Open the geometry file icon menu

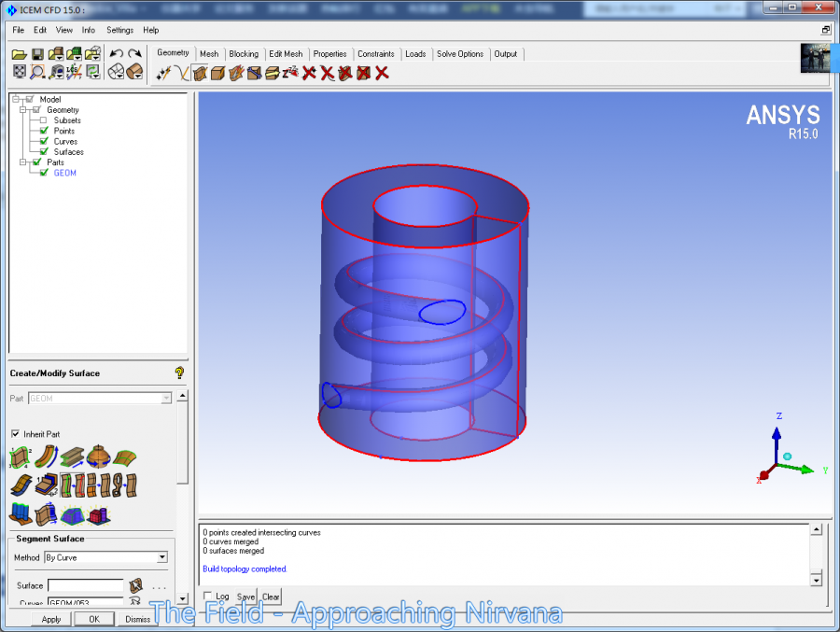56,54
